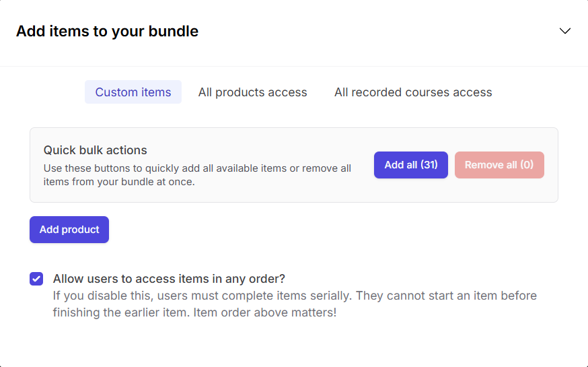Image resolution: width=588 pixels, height=367 pixels.
Task: Click the Add items to your bundle heading
Action: [x=107, y=31]
